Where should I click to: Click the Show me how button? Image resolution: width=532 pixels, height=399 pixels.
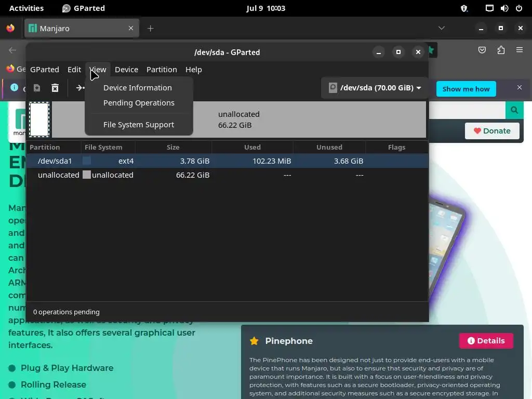click(x=466, y=89)
